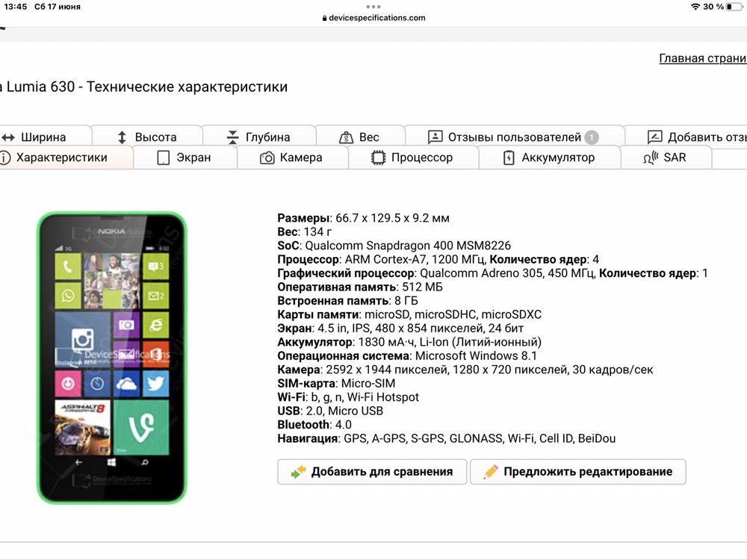747x560 pixels.
Task: Click the Вес: 134 г line
Action: click(305, 232)
